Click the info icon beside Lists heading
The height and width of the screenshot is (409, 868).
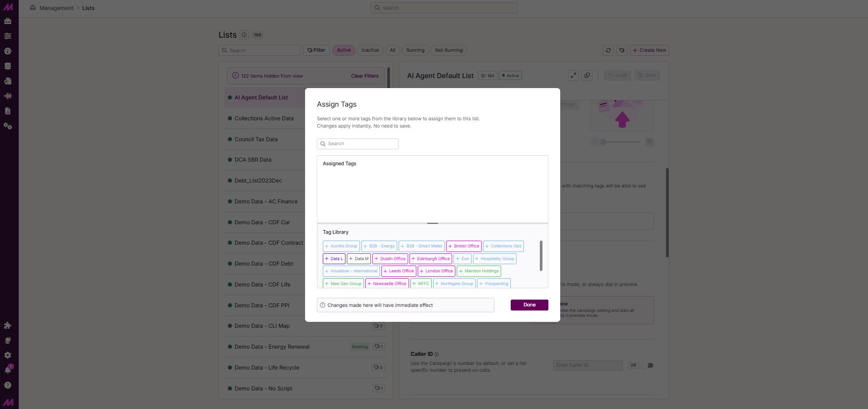point(244,35)
